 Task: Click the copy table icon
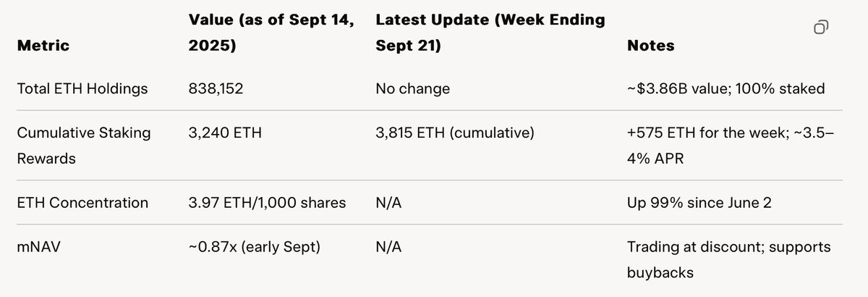click(x=821, y=28)
